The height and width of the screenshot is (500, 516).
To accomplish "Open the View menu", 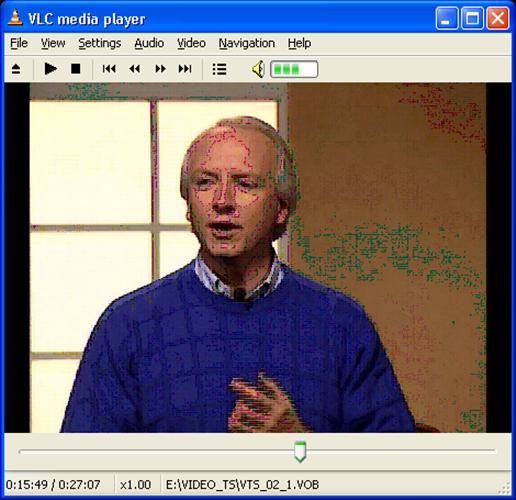I will pyautogui.click(x=53, y=43).
